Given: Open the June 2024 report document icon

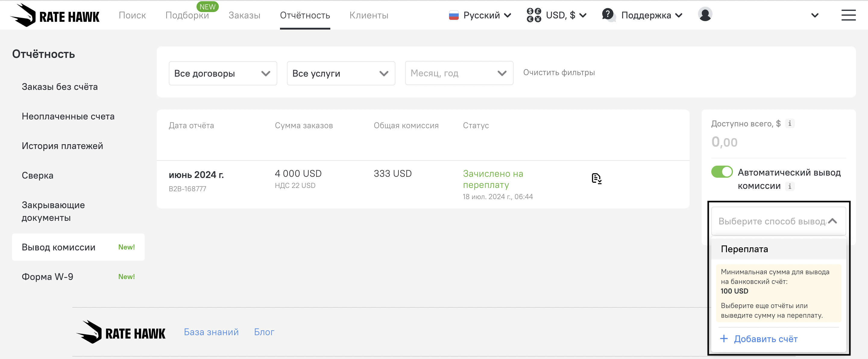Looking at the screenshot, I should click(x=596, y=179).
